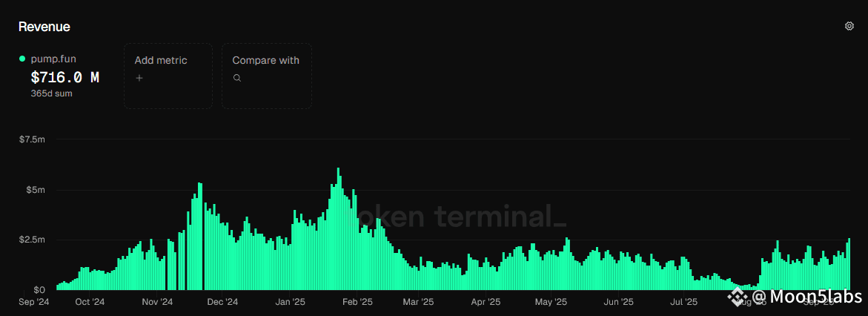This screenshot has height=316, width=868.
Task: Click the Mar '25 x-axis label
Action: tap(419, 302)
